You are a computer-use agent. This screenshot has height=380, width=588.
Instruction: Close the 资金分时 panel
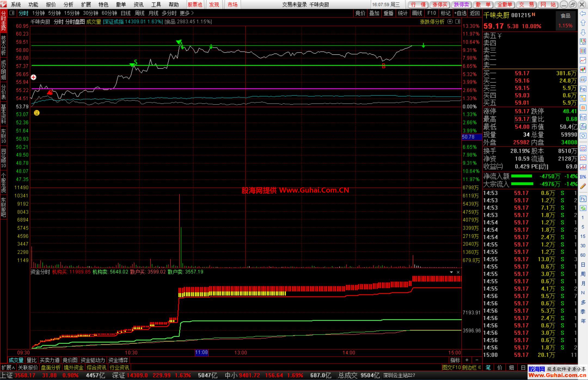[458, 272]
